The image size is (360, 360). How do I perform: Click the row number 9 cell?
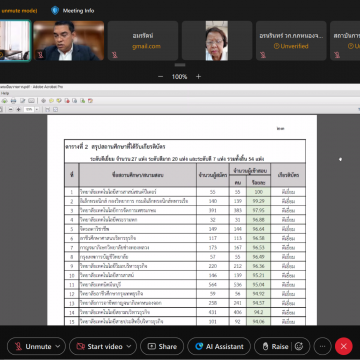(71, 266)
